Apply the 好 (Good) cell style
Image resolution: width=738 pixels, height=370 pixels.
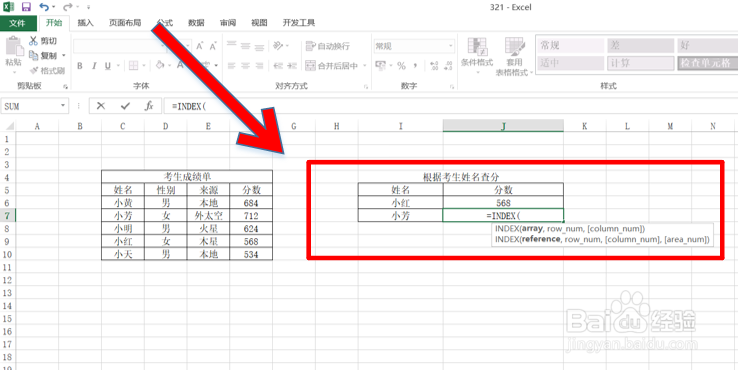tap(708, 46)
